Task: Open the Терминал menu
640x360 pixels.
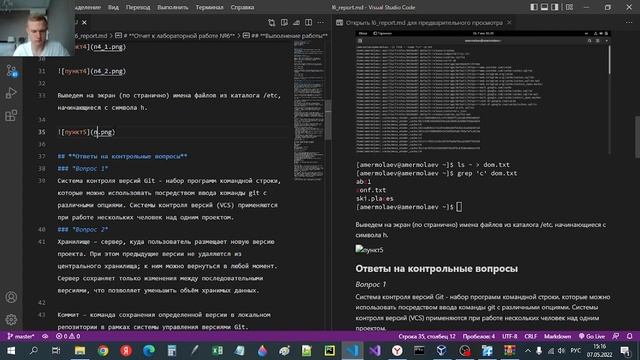Action: coord(209,7)
